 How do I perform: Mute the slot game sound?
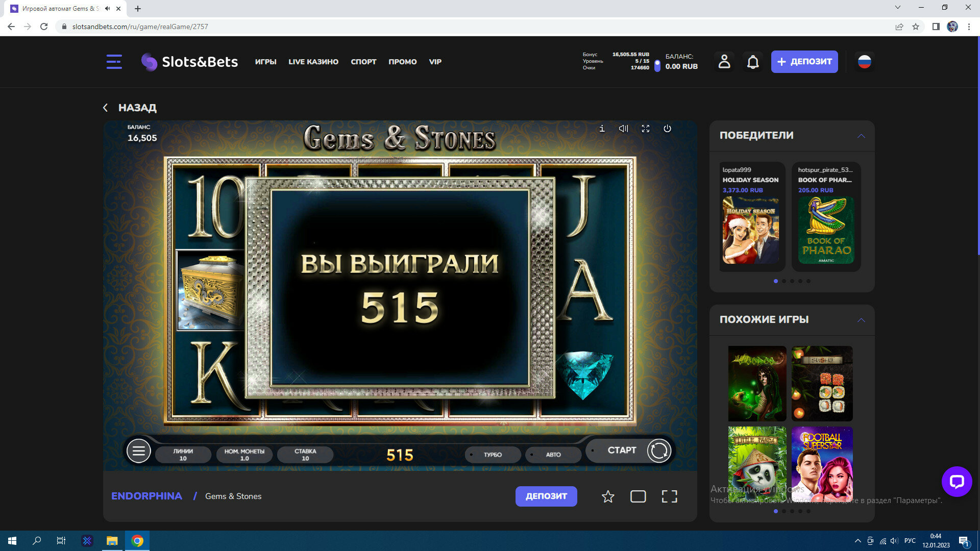pyautogui.click(x=623, y=129)
